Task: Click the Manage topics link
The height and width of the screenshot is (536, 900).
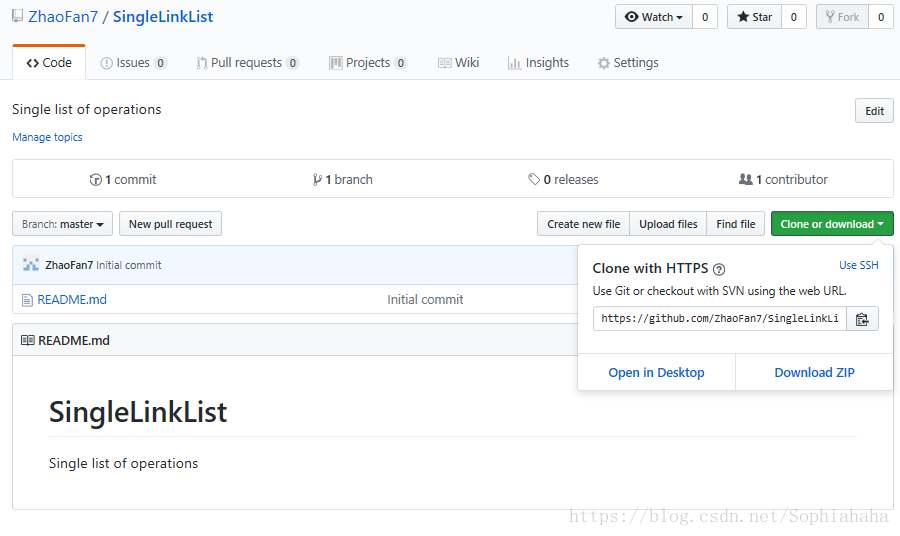Action: (47, 137)
